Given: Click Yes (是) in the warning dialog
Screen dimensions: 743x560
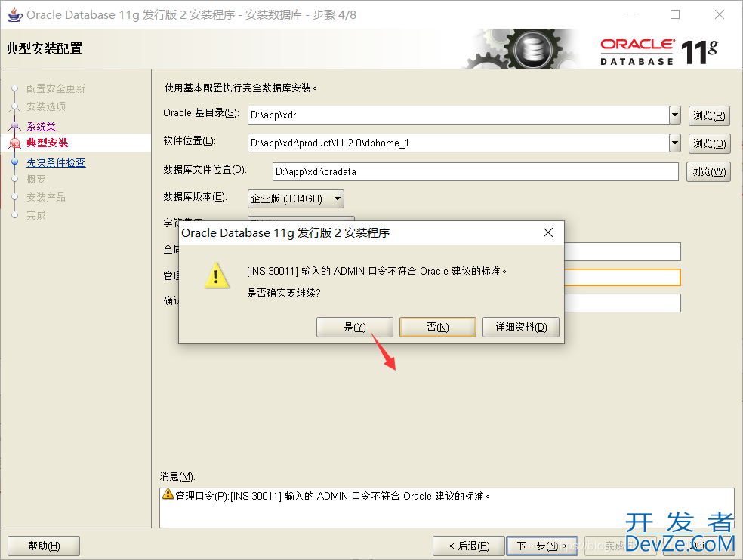Looking at the screenshot, I should pyautogui.click(x=354, y=327).
